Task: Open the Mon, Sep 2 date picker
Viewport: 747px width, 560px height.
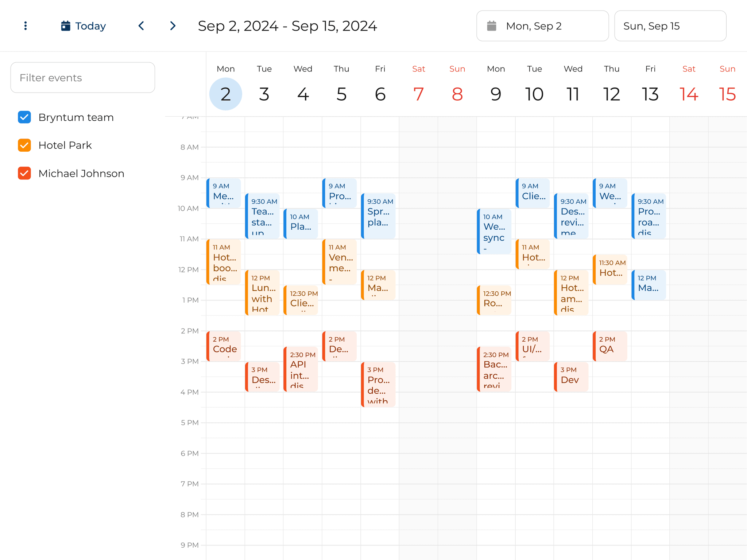Action: click(x=542, y=26)
